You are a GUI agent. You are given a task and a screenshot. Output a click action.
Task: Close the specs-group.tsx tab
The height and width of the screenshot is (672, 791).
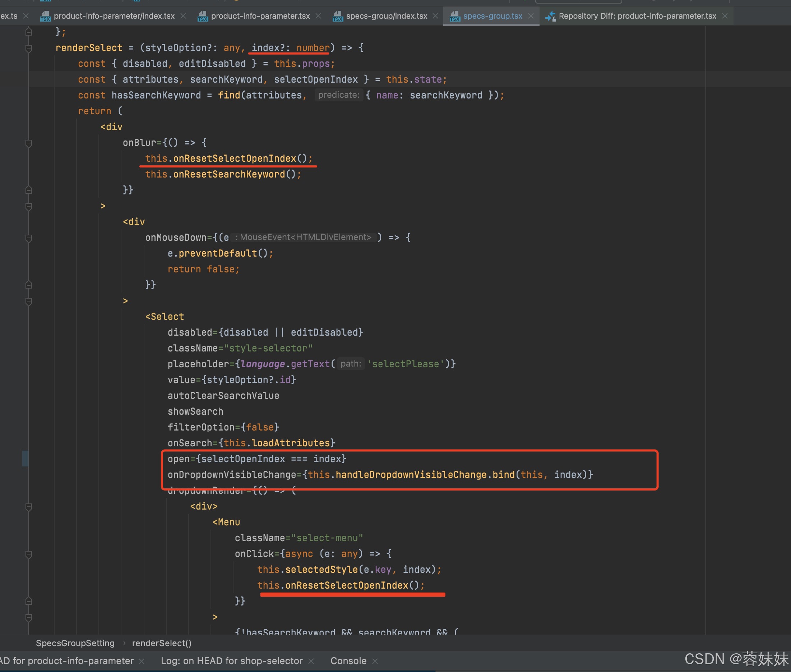pyautogui.click(x=531, y=16)
